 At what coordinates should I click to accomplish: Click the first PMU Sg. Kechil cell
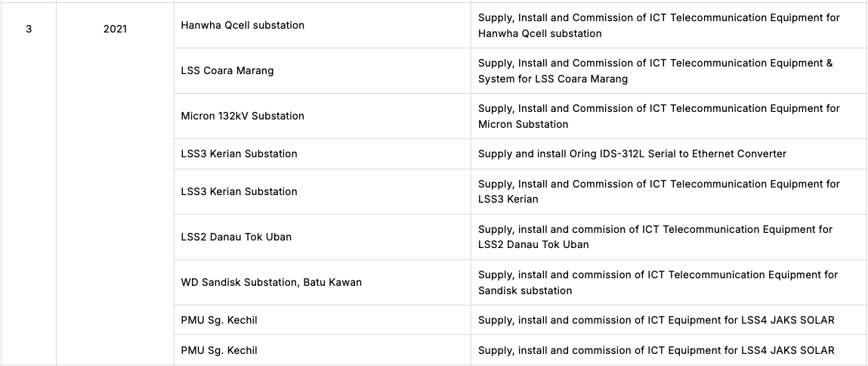219,321
